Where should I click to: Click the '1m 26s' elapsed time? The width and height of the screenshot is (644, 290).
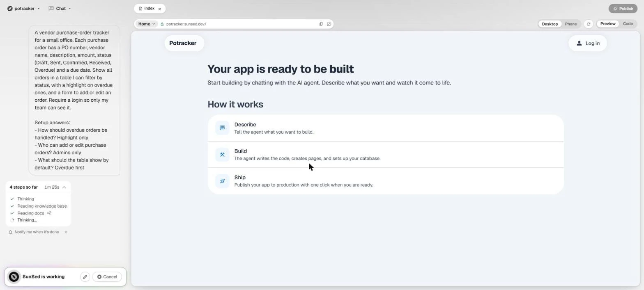point(52,187)
